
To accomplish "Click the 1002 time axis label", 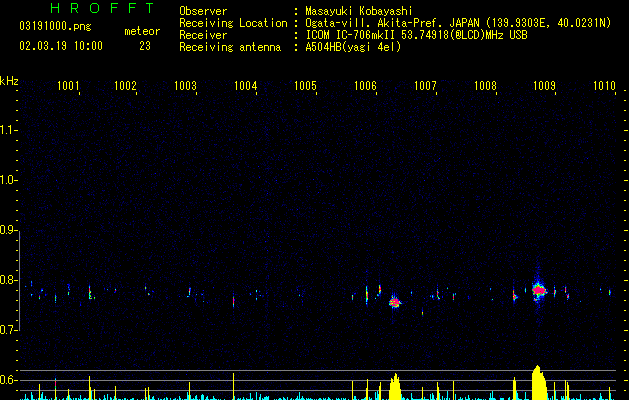I will (x=126, y=86).
